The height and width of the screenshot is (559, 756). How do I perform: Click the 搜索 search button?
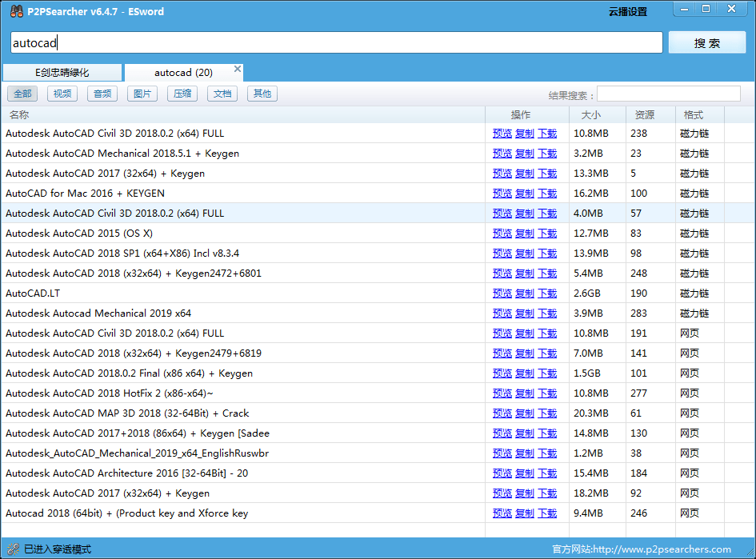click(707, 43)
